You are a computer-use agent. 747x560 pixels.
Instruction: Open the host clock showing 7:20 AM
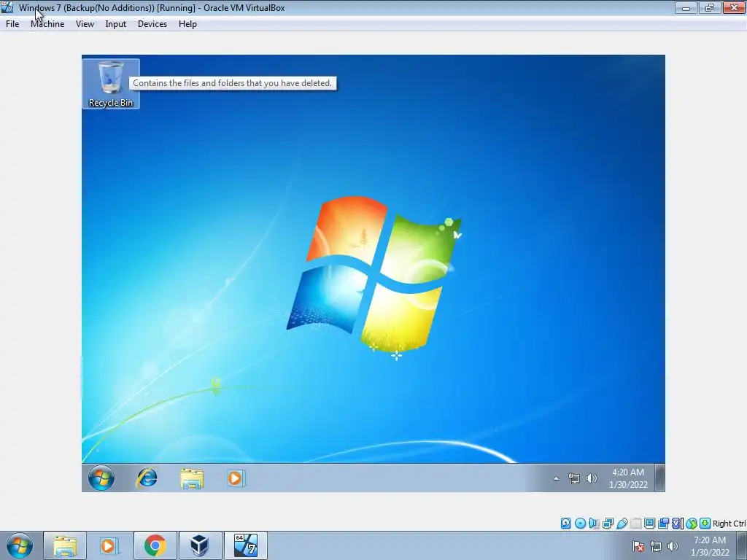pyautogui.click(x=710, y=546)
